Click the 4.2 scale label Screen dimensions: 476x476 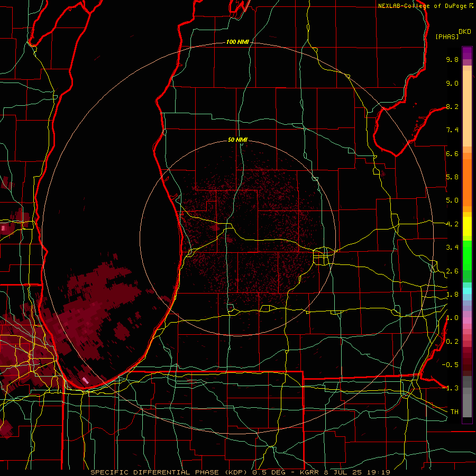[x=452, y=224]
